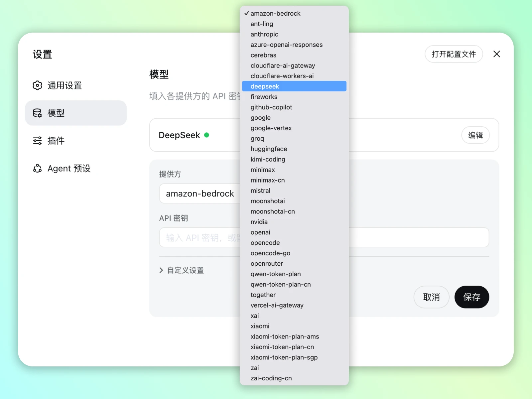This screenshot has width=532, height=399.
Task: Select huggingface option
Action: [294, 149]
